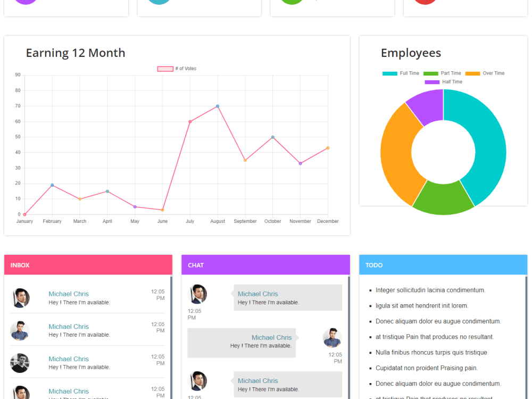Click the Michael Chris name link in the Chat panel
532x399 pixels.
click(x=257, y=294)
